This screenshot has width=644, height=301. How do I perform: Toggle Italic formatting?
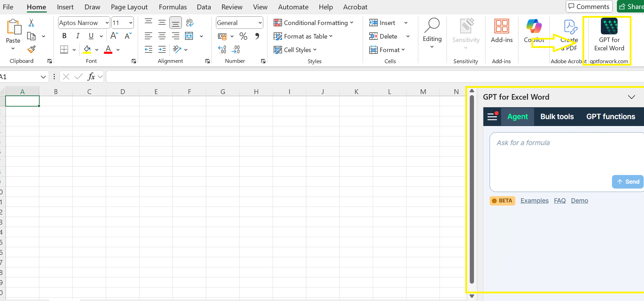tap(78, 36)
